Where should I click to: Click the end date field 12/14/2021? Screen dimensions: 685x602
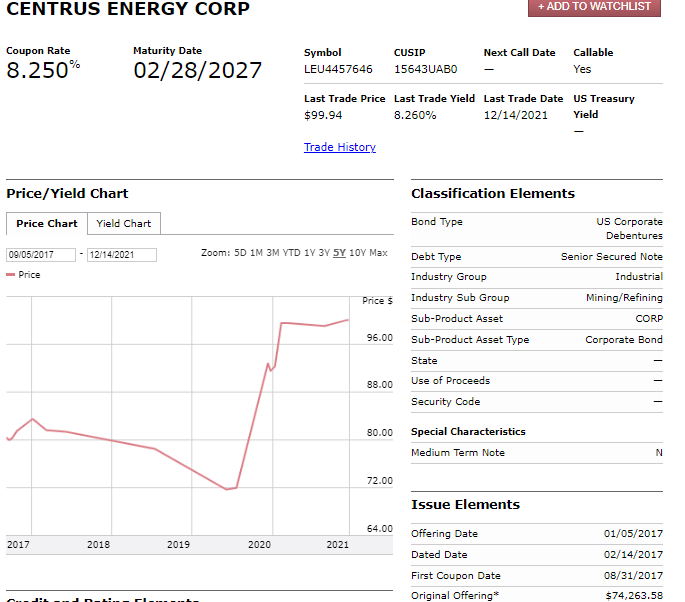(x=122, y=255)
